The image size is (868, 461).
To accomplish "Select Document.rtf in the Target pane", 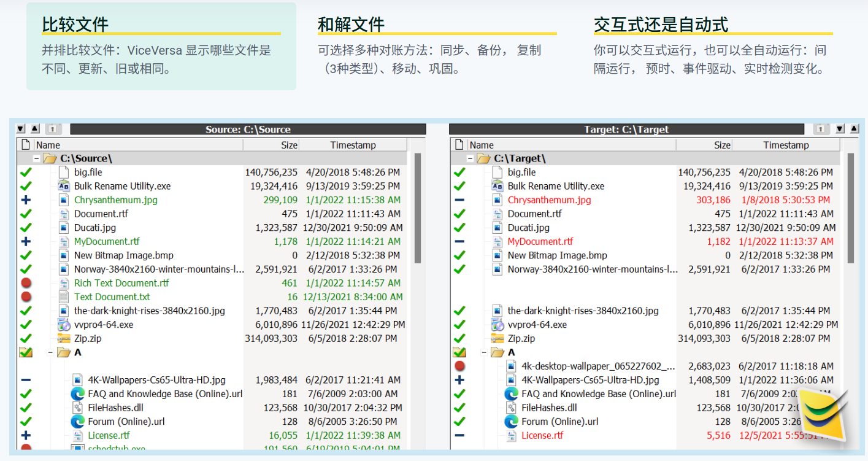I will (x=534, y=214).
